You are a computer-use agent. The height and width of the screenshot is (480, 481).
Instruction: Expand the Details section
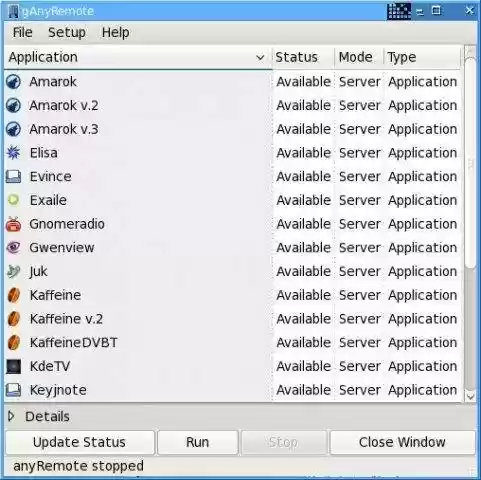[x=11, y=416]
